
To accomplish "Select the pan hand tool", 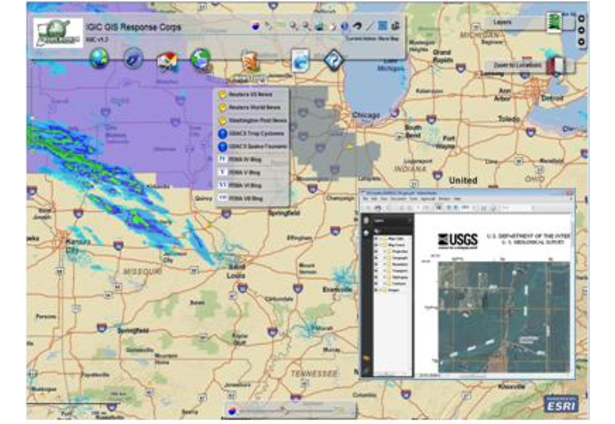I will coord(332,26).
